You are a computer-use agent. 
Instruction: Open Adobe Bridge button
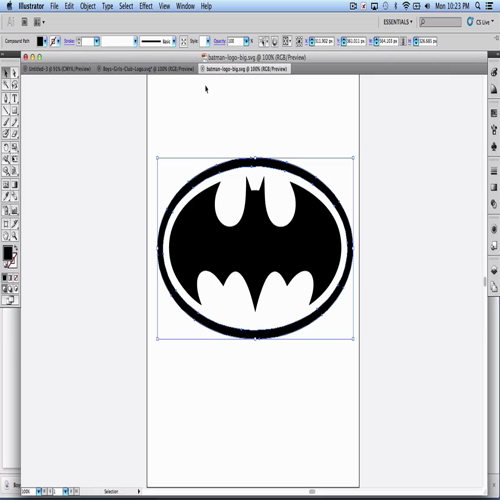coord(24,22)
